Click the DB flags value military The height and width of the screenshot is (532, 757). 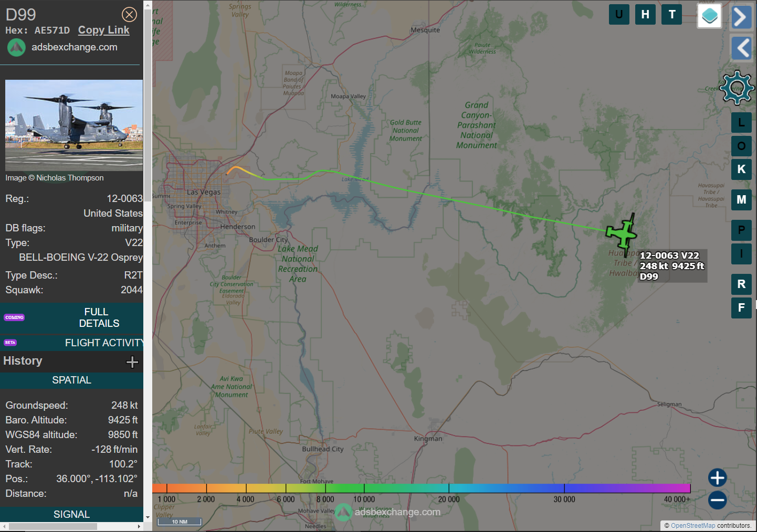click(x=127, y=228)
